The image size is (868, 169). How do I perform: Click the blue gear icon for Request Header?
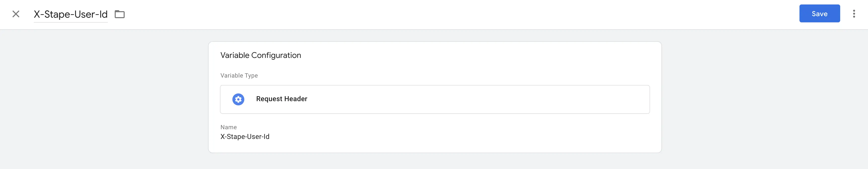pyautogui.click(x=238, y=99)
